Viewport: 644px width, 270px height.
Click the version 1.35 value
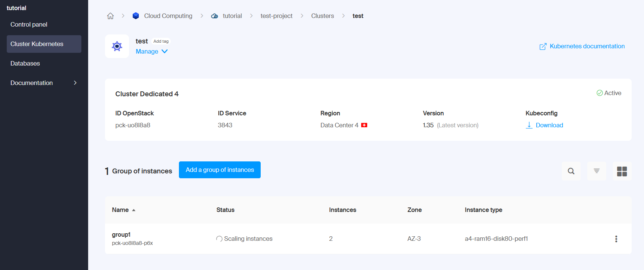428,125
